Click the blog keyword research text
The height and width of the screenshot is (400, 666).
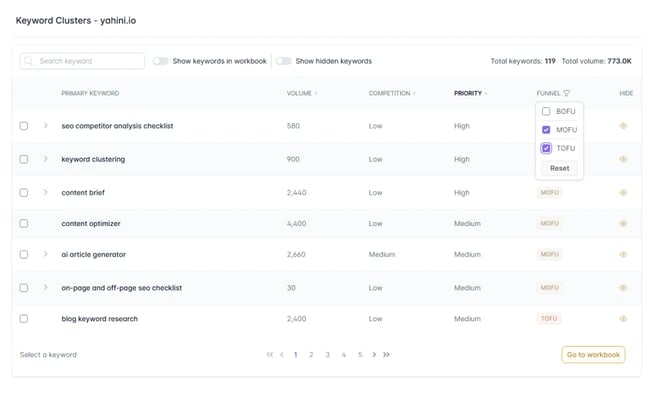click(x=99, y=318)
